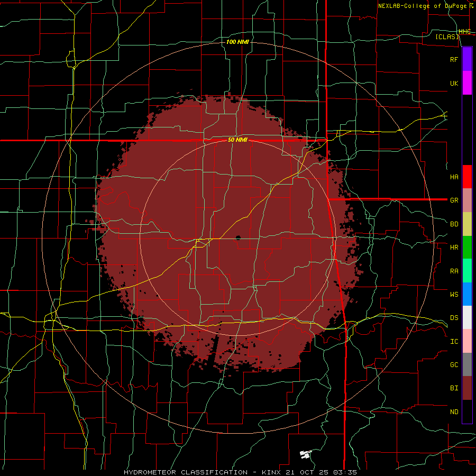The width and height of the screenshot is (476, 476).
Task: Click the "50 NMI" range ring label
Action: (x=237, y=140)
